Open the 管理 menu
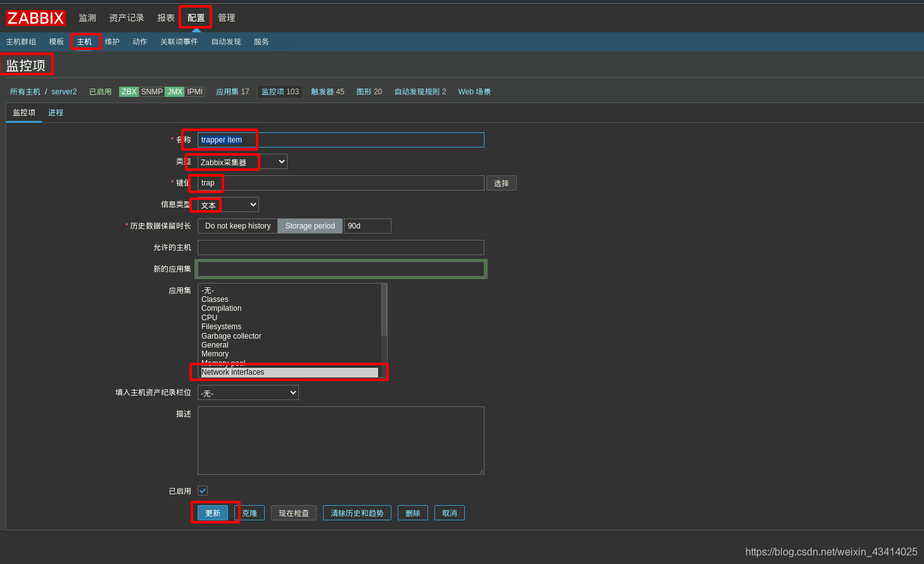 click(227, 18)
